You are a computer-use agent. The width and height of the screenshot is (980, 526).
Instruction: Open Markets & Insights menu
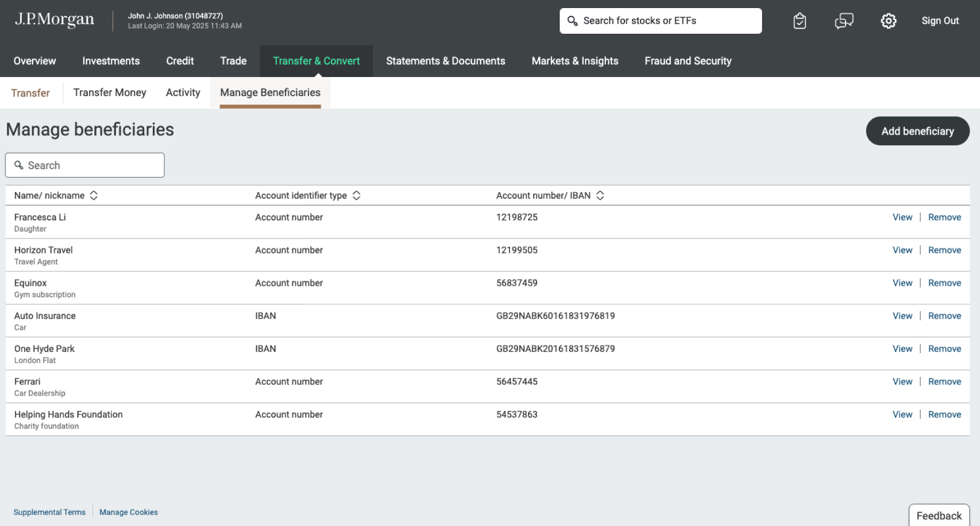coord(575,61)
